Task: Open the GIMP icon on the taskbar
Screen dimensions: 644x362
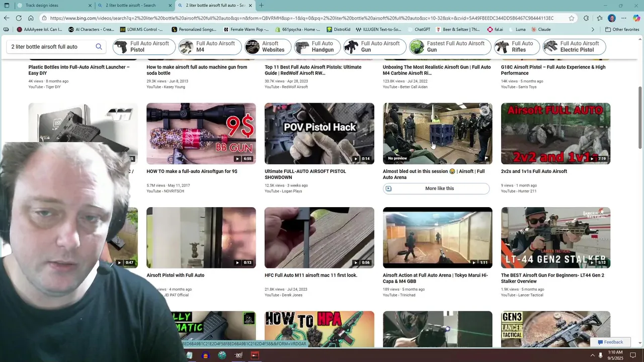Action: (238, 355)
